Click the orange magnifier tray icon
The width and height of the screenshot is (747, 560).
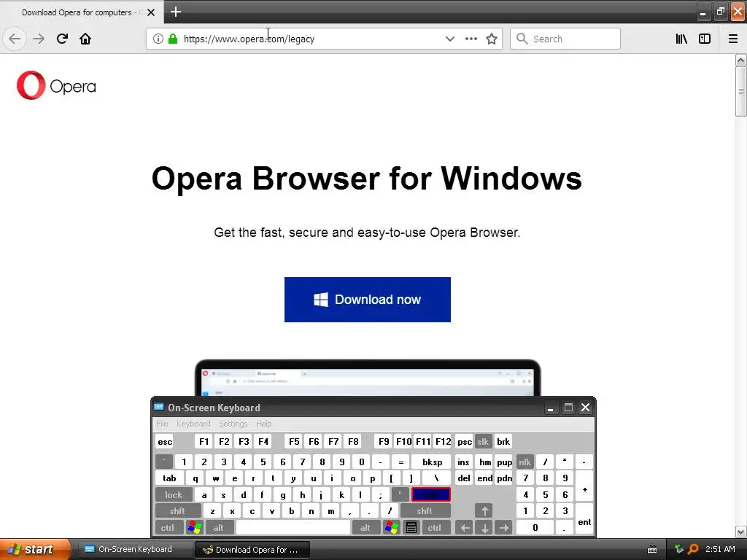click(x=693, y=549)
